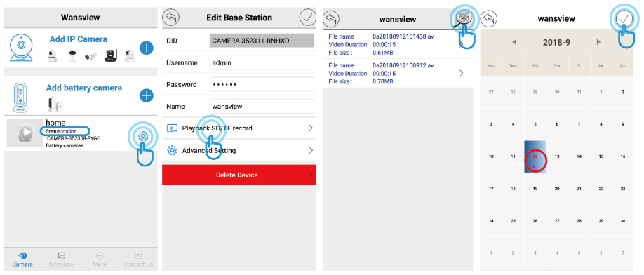The height and width of the screenshot is (275, 644).
Task: Select day 26 in the calendar
Action: tap(535, 221)
